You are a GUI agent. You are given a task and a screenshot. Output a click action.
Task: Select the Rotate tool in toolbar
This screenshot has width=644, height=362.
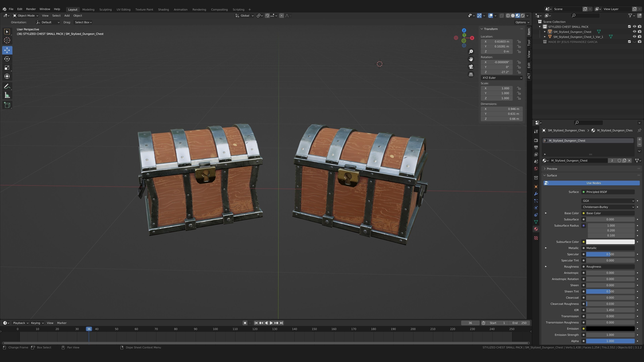pyautogui.click(x=7, y=59)
